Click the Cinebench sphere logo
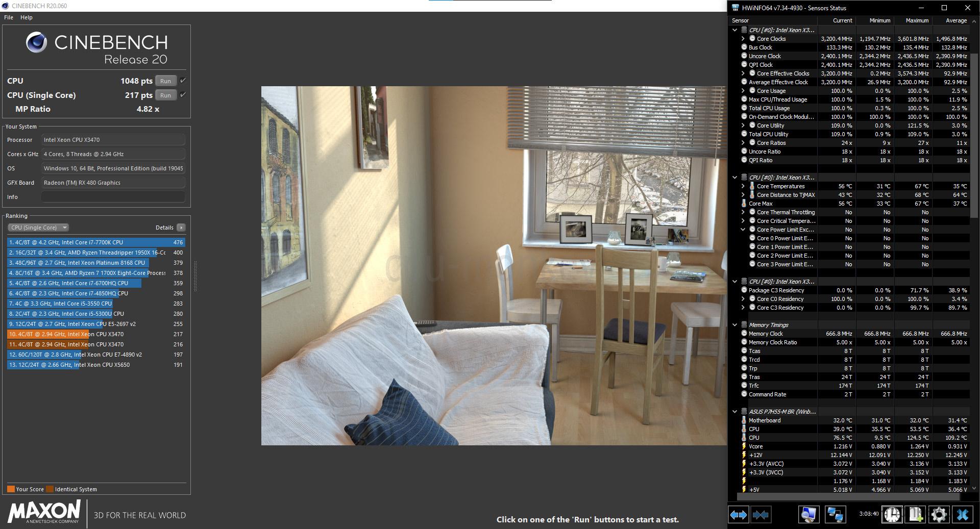The image size is (980, 529). point(37,42)
